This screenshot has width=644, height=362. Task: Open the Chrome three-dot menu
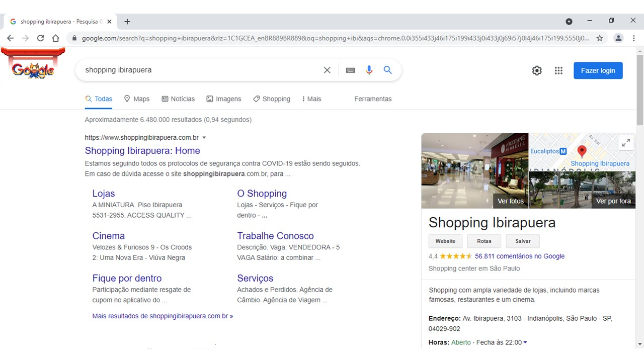pos(634,38)
